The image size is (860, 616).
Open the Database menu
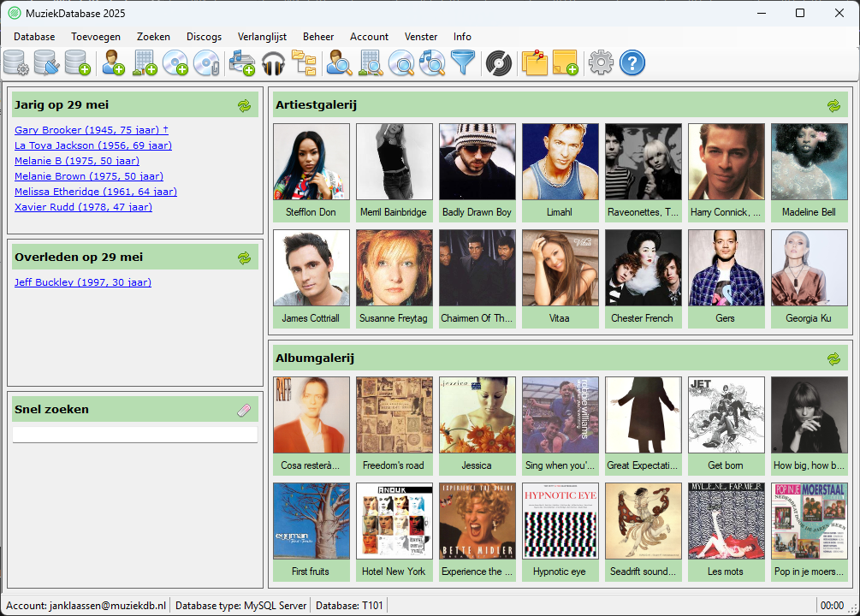click(34, 37)
